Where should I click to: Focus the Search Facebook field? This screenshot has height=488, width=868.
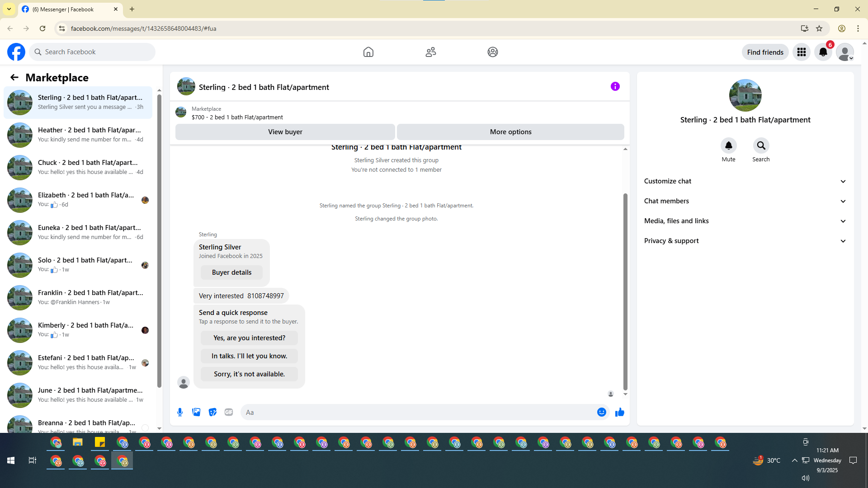pos(92,52)
